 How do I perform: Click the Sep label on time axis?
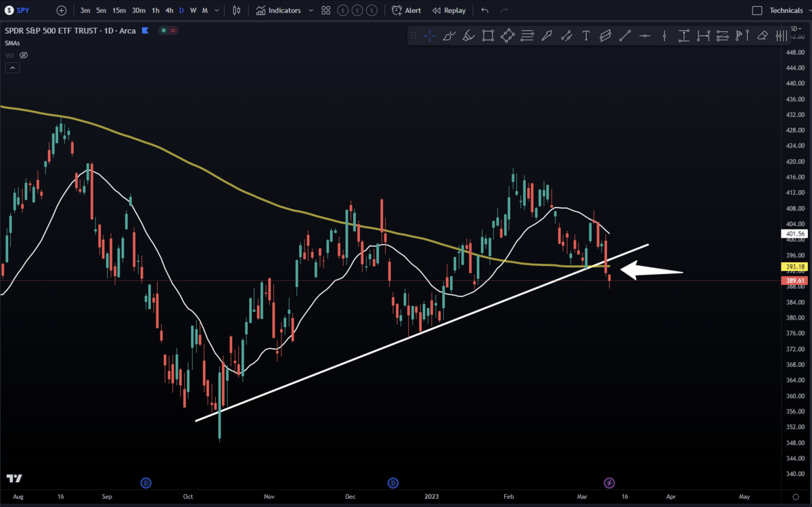pyautogui.click(x=107, y=497)
